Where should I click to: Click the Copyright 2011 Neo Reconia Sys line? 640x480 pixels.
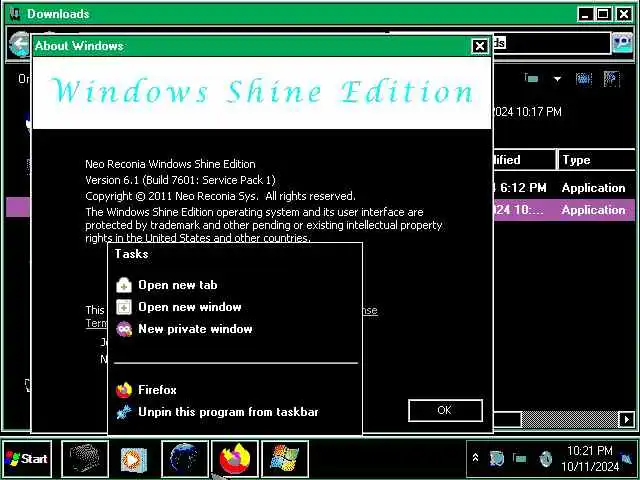pos(220,196)
